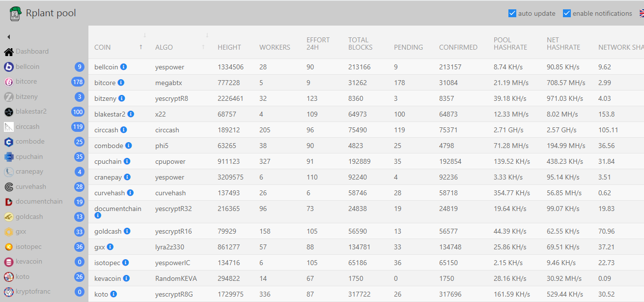Screen dimensions: 644x302
Task: Toggle the auto update checkbox
Action: (512, 13)
